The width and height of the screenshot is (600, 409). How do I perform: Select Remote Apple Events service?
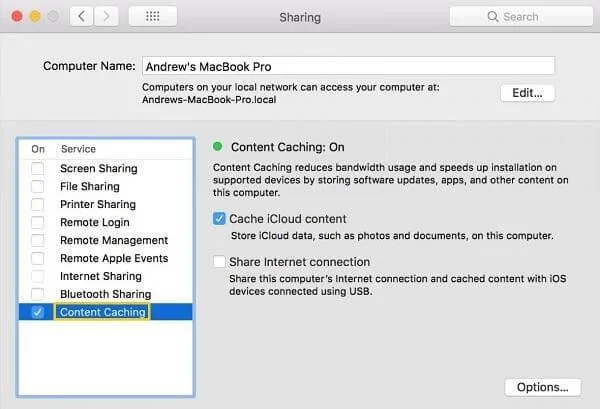coord(114,259)
